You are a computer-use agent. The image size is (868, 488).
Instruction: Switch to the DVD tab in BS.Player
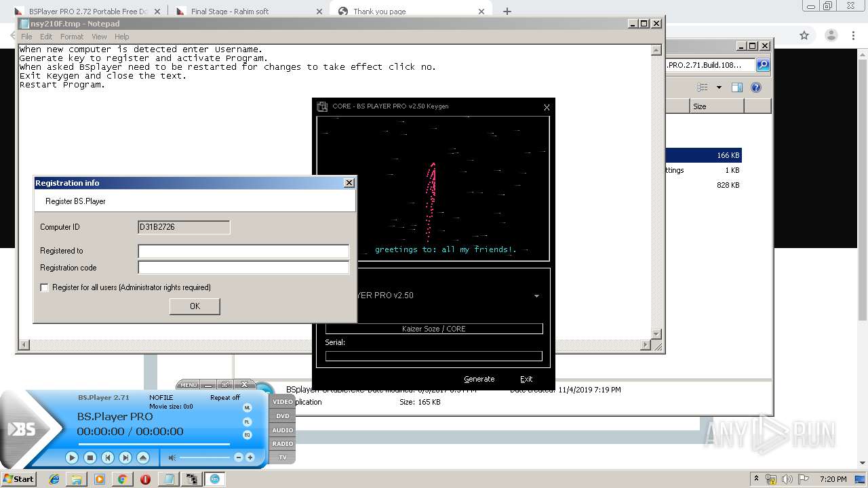(283, 416)
